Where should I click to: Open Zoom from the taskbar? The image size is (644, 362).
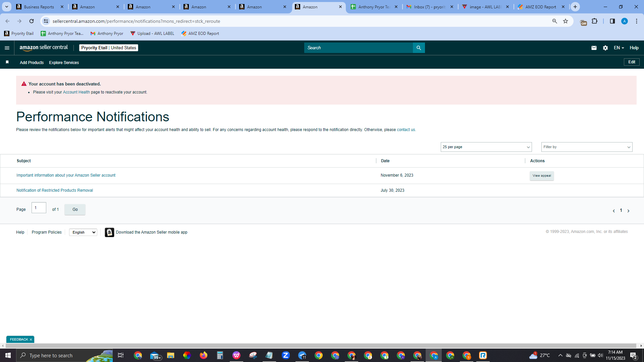tap(286, 355)
